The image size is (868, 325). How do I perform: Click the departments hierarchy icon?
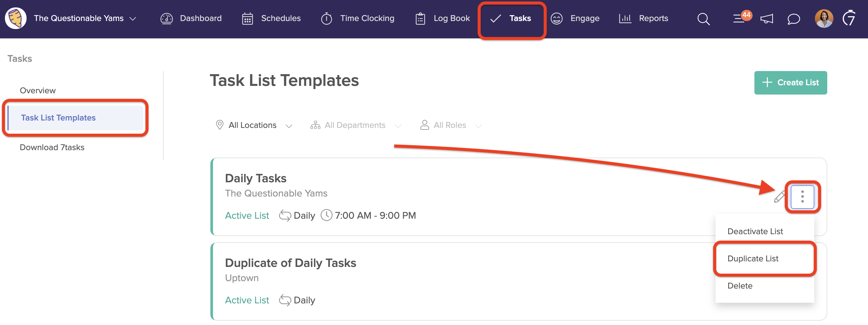point(315,125)
